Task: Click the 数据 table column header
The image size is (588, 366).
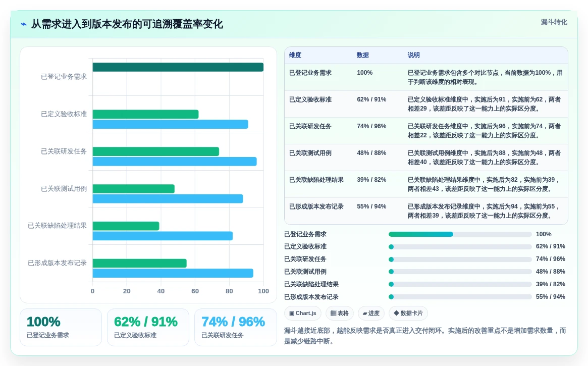Action: pyautogui.click(x=362, y=55)
